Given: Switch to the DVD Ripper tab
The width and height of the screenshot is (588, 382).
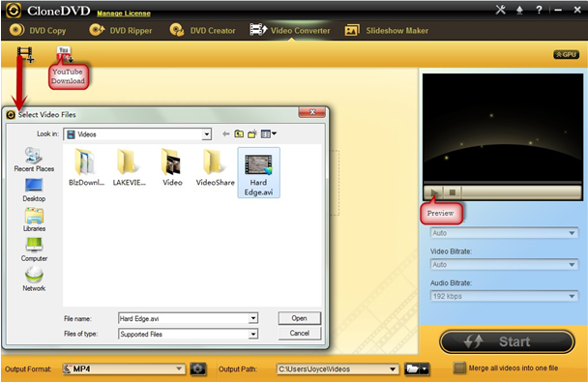Looking at the screenshot, I should (121, 30).
